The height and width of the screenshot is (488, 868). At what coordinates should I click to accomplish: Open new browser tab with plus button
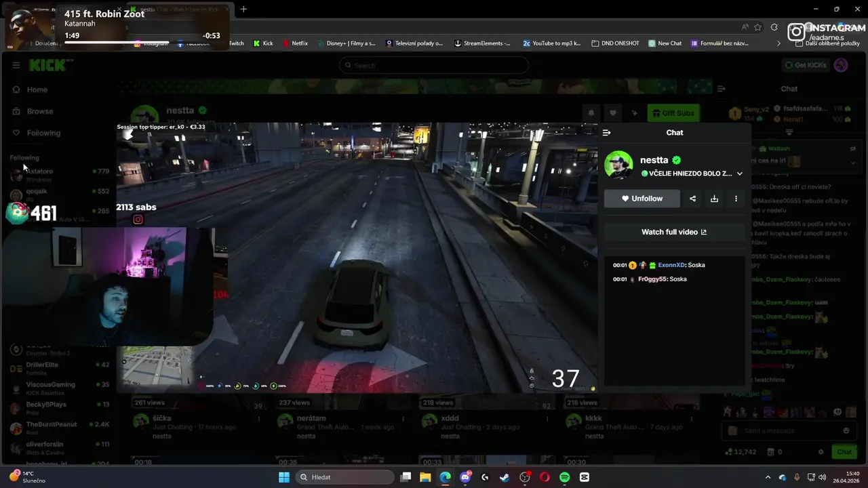[243, 9]
